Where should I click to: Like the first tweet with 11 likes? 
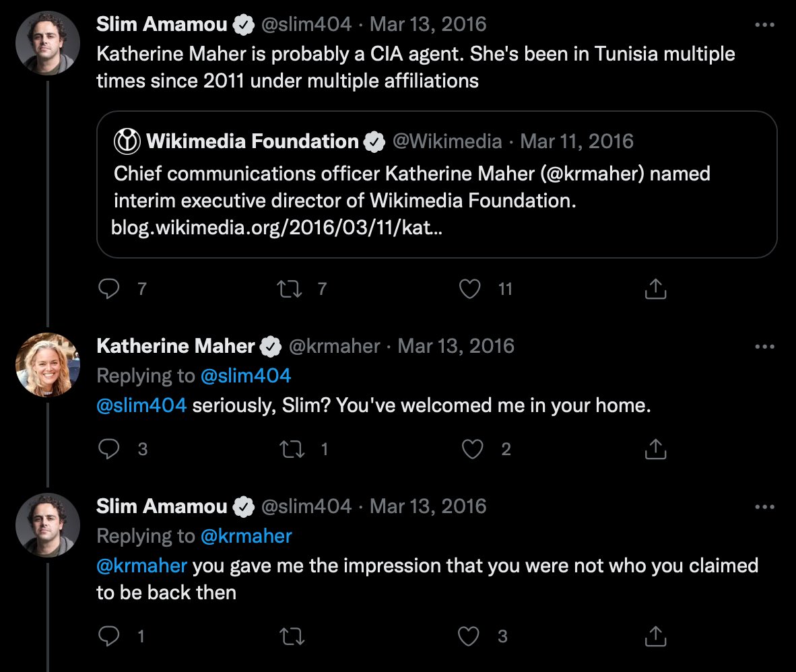(x=469, y=289)
